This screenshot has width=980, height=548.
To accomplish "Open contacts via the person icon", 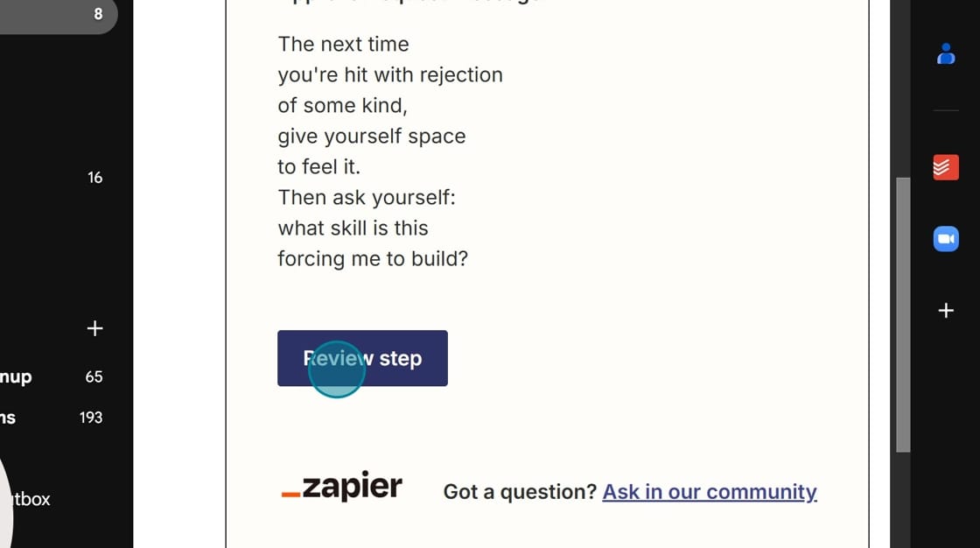I will point(946,53).
